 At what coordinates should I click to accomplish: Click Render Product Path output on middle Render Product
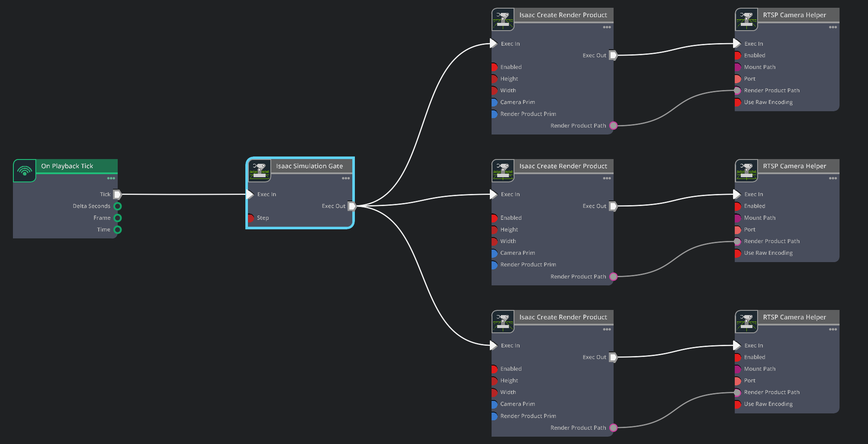pyautogui.click(x=613, y=277)
